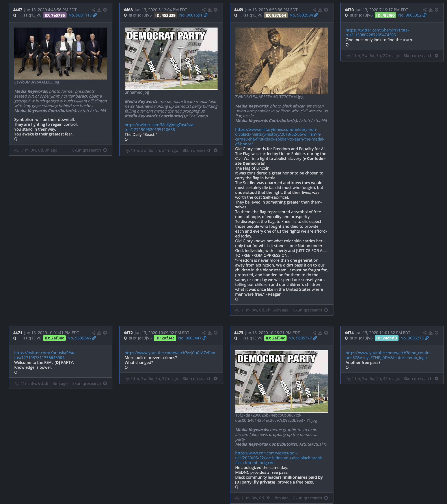Image resolution: width=447 pixels, height=504 pixels.
Task: Click the chain link icon beside No. 9601117
Action: coord(95,15)
